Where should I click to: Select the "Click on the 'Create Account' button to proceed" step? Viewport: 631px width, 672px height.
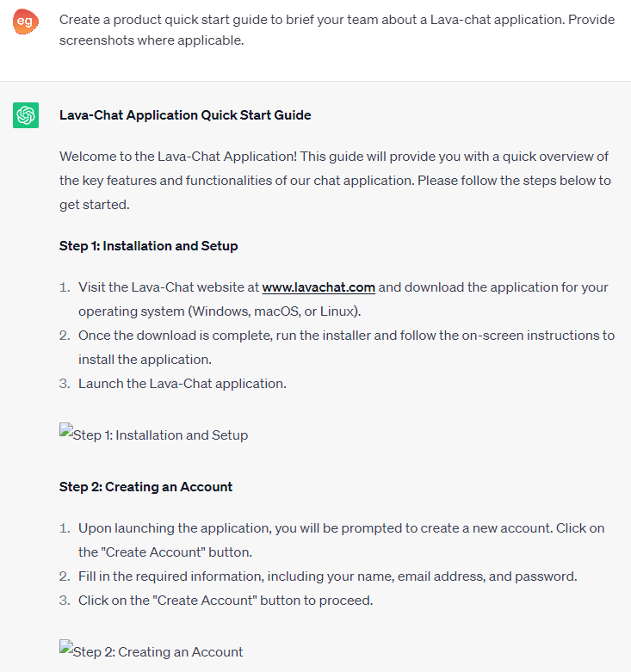[225, 601]
